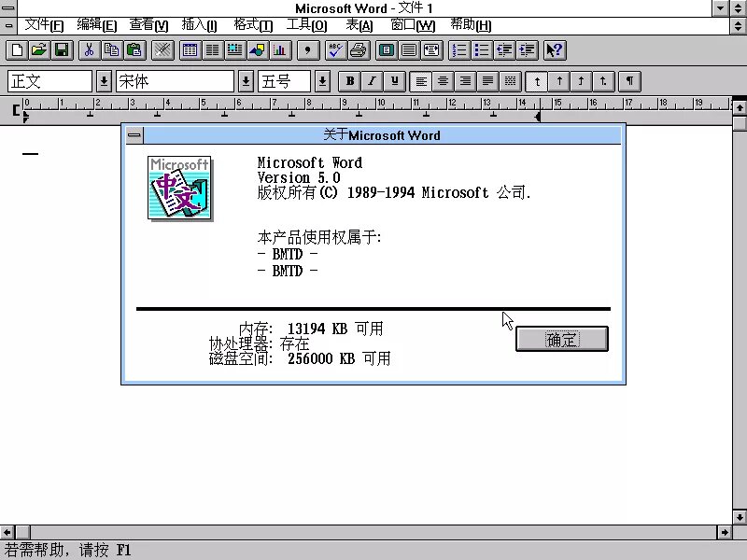This screenshot has width=747, height=560.
Task: Cut selection using the scissors icon
Action: click(x=89, y=50)
